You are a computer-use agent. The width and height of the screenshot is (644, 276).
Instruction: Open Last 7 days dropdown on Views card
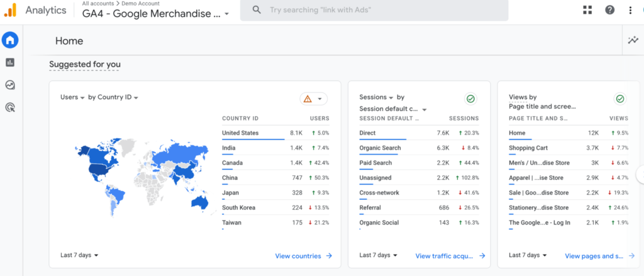[x=528, y=255]
